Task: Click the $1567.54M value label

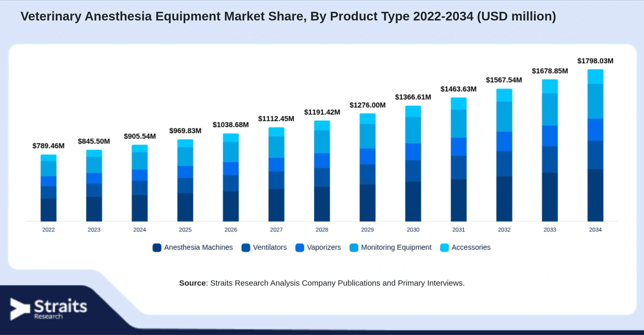Action: (x=504, y=80)
